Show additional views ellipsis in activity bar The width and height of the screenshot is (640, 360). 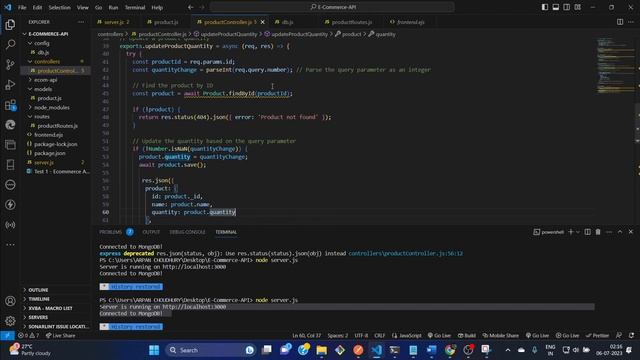10,244
